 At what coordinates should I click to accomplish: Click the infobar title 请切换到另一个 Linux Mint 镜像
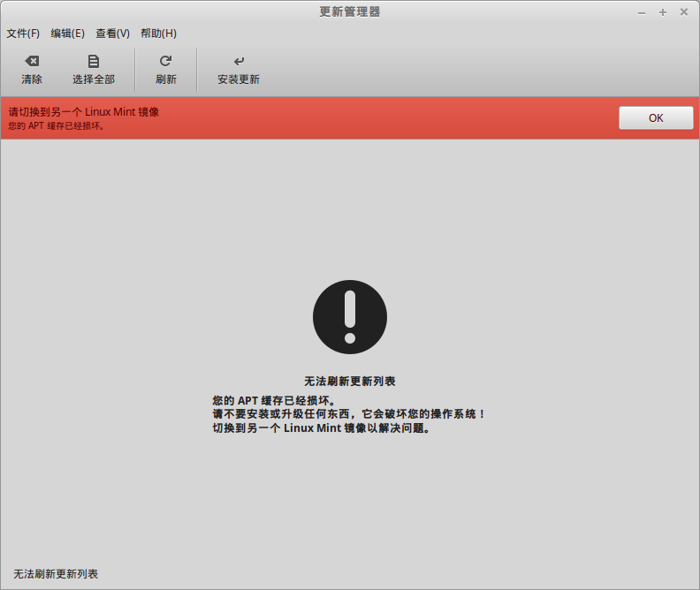[83, 112]
